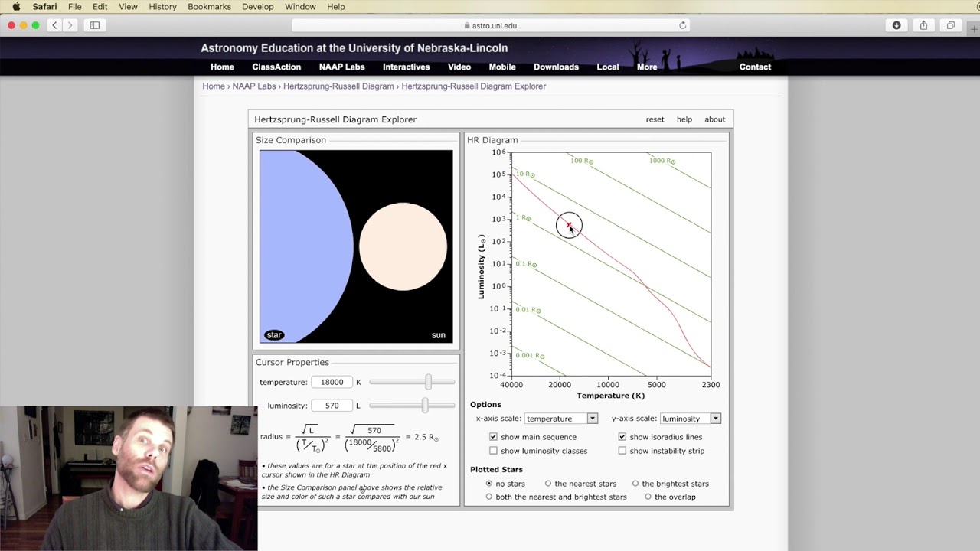The image size is (980, 551).
Task: Open the Apple menu
Action: 16,7
